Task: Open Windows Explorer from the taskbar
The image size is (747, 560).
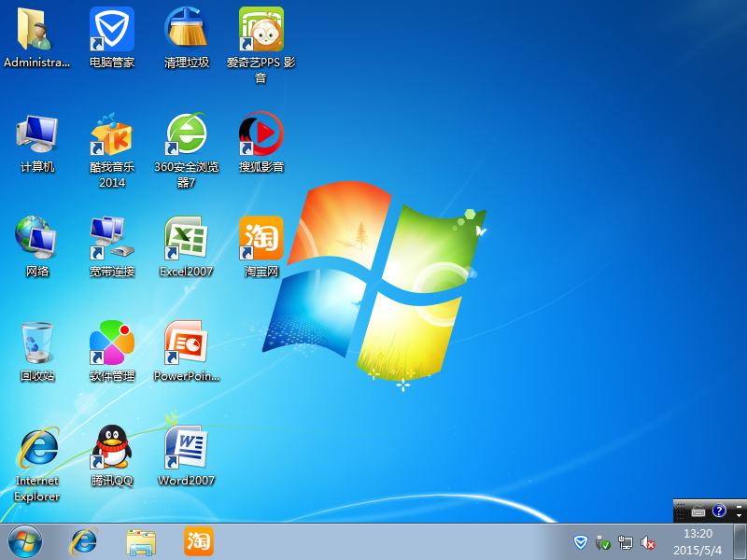Action: (141, 542)
